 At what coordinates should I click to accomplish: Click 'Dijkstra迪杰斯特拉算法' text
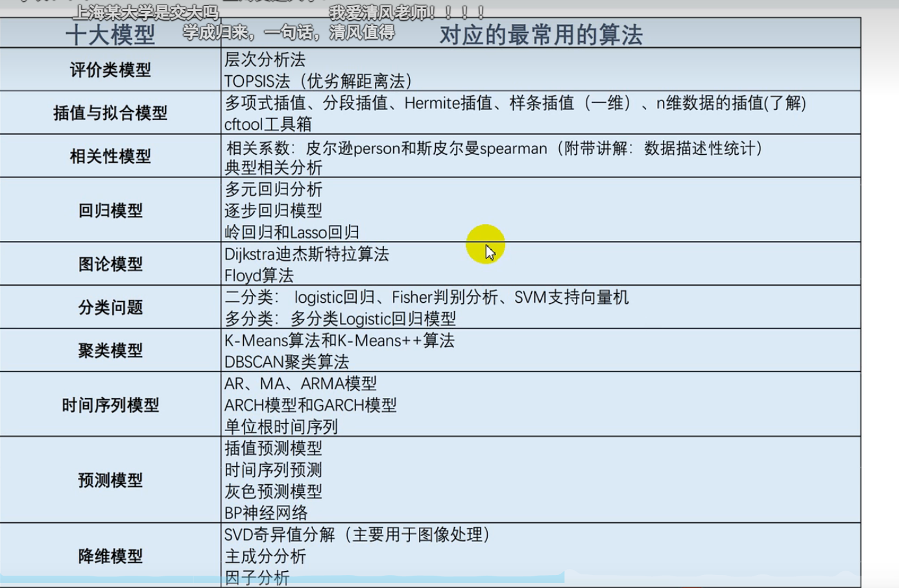[307, 254]
